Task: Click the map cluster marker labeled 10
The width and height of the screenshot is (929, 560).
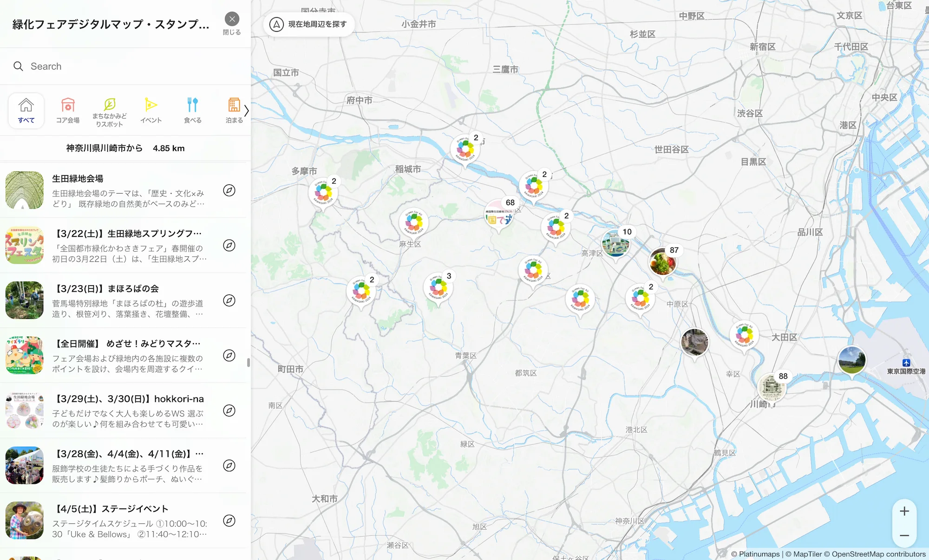Action: (x=616, y=244)
